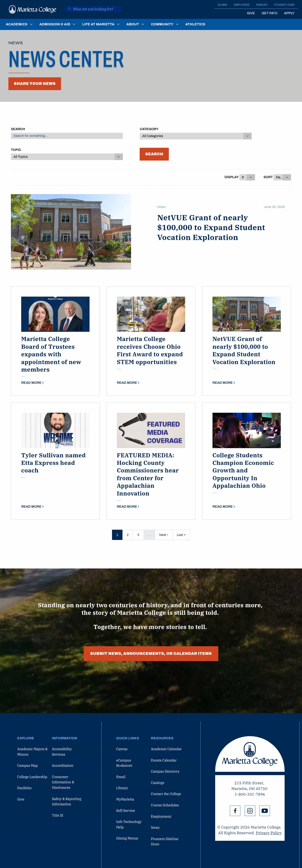Click the Last pagination button
This screenshot has height=868, width=302.
[181, 535]
